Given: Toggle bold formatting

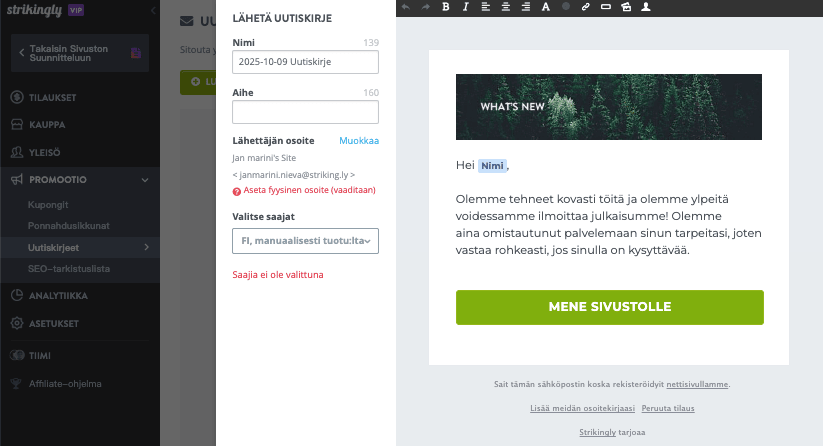Looking at the screenshot, I should pyautogui.click(x=446, y=7).
